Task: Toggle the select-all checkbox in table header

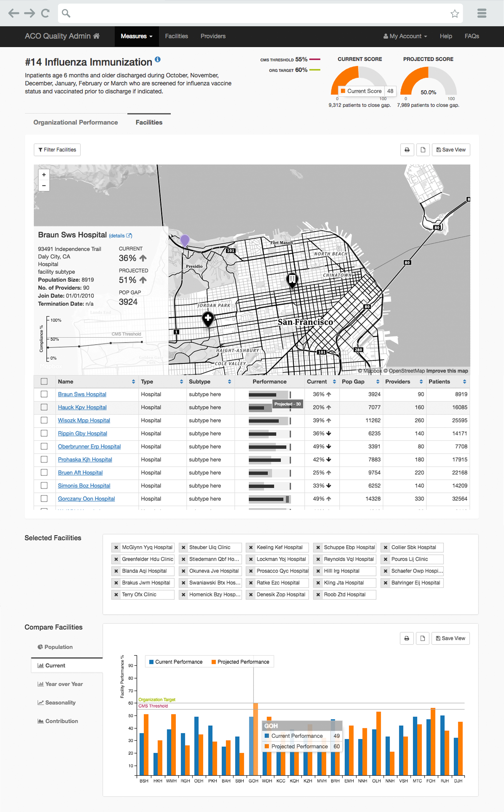Action: pos(44,381)
